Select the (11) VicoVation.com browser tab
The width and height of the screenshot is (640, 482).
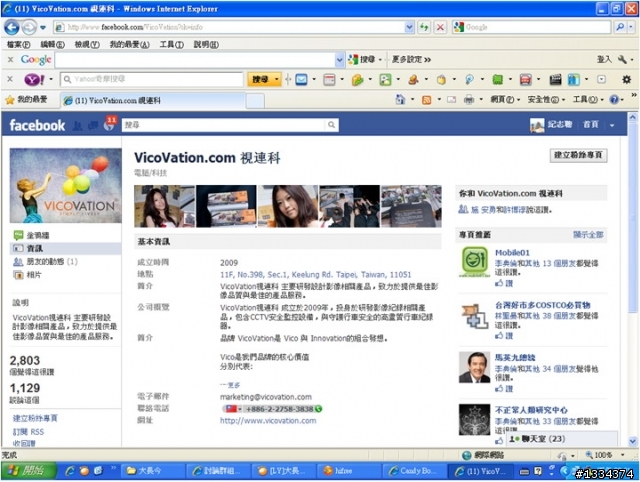[x=153, y=100]
